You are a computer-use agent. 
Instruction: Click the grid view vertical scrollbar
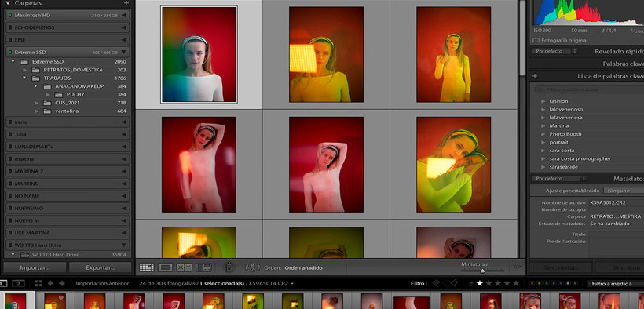click(x=522, y=39)
